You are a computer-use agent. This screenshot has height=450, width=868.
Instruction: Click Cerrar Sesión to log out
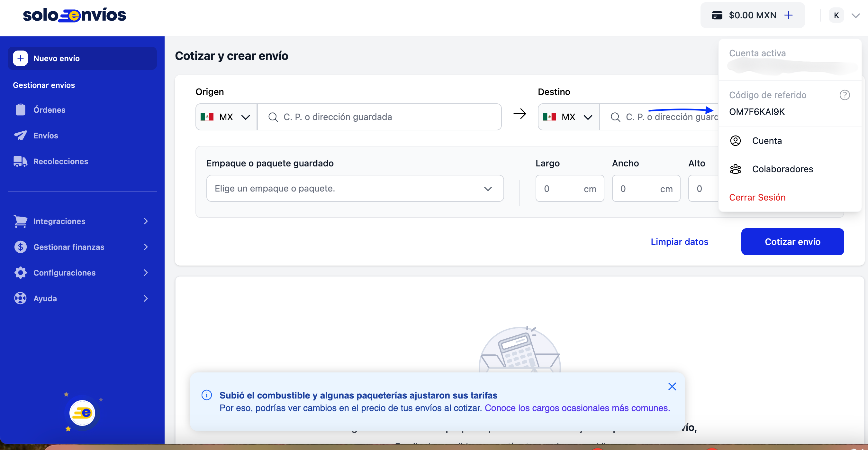[757, 197]
